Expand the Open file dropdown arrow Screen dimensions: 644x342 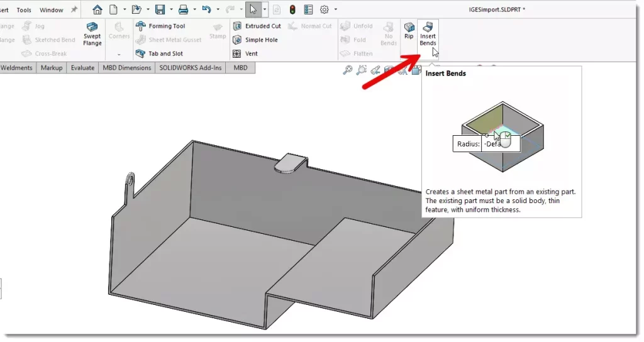click(x=148, y=9)
